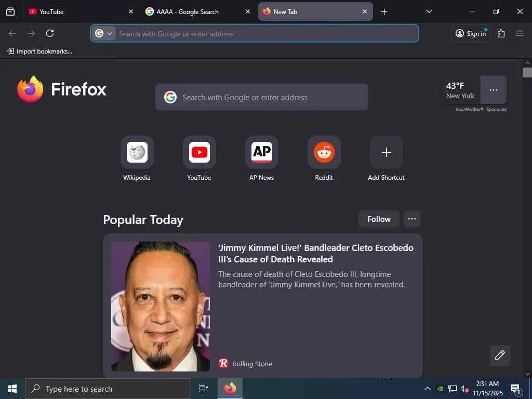Click the scrollbar down arrow
Image resolution: width=532 pixels, height=399 pixels.
[527, 374]
